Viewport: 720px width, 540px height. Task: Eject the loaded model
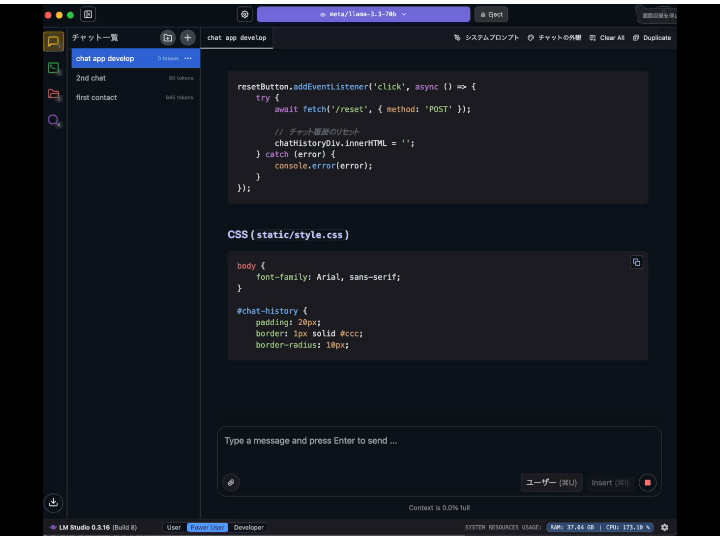pyautogui.click(x=491, y=14)
